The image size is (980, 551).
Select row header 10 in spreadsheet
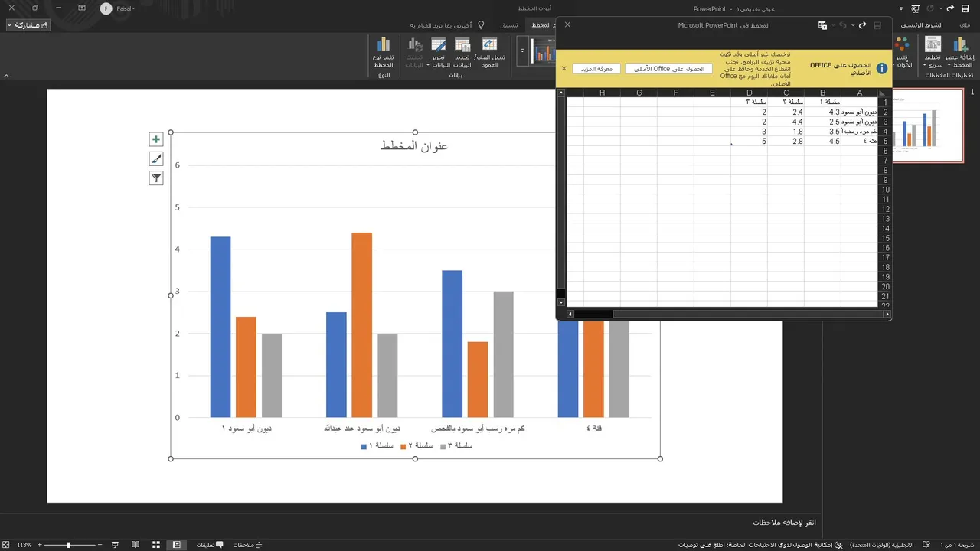[x=885, y=190]
